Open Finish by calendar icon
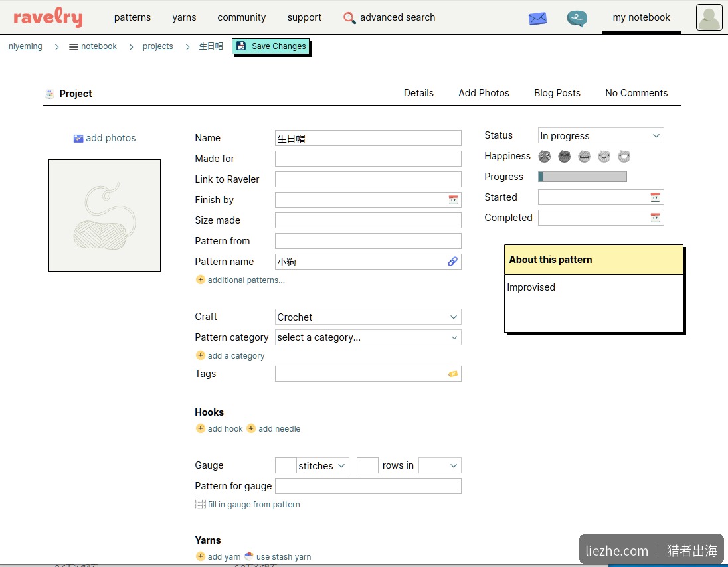 tap(453, 200)
